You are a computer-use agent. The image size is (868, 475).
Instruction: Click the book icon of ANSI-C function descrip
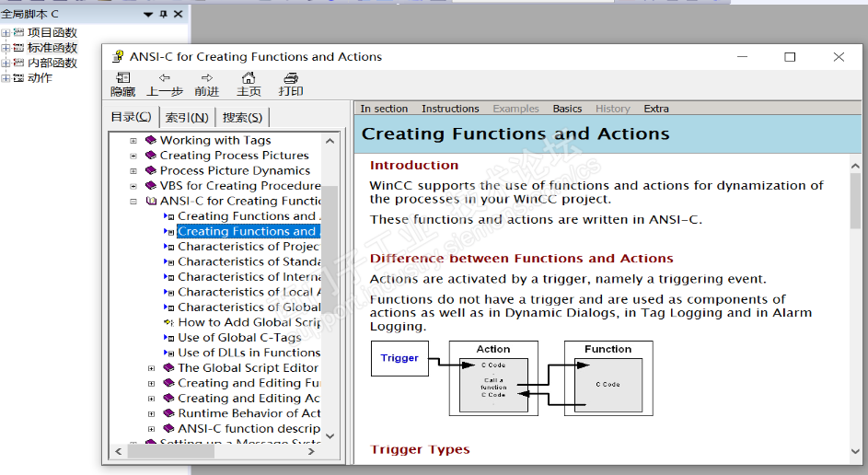tap(168, 428)
